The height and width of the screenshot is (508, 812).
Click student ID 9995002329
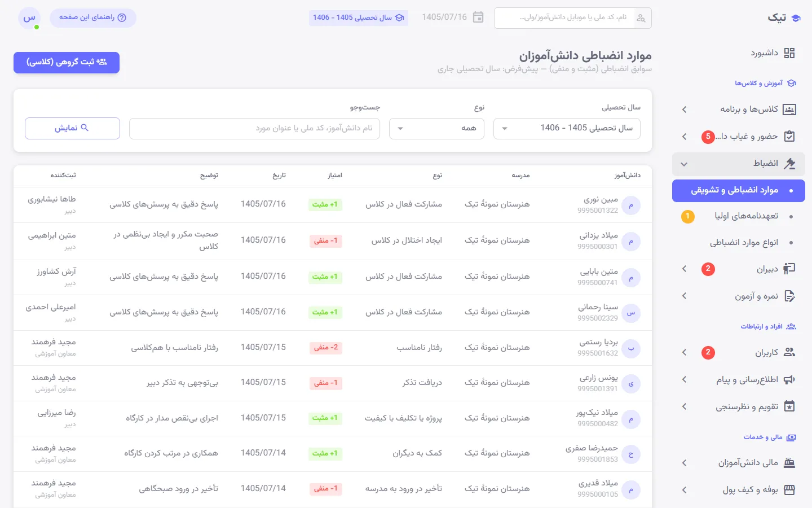click(598, 318)
